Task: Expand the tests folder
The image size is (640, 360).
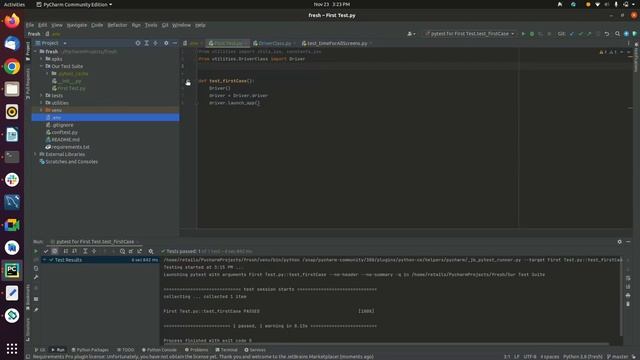Action: click(x=41, y=96)
